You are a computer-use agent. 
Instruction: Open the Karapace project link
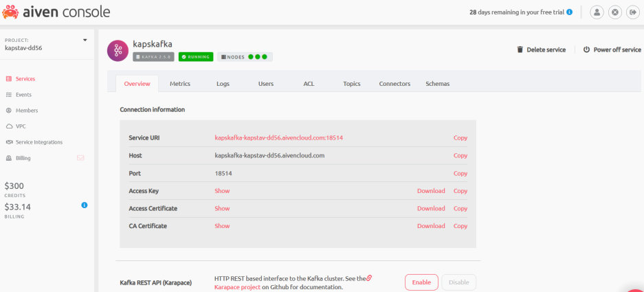(x=237, y=287)
